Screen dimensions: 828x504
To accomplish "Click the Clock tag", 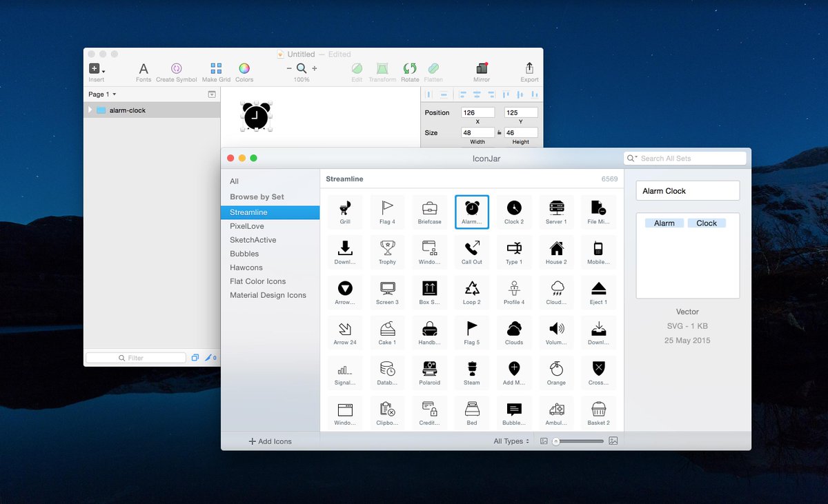I will pyautogui.click(x=707, y=223).
